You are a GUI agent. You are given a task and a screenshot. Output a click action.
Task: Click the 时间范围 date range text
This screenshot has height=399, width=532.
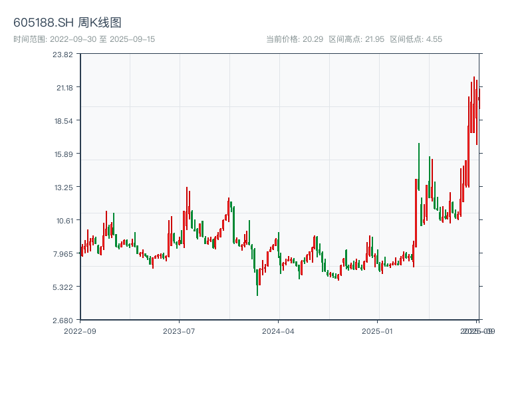point(84,39)
